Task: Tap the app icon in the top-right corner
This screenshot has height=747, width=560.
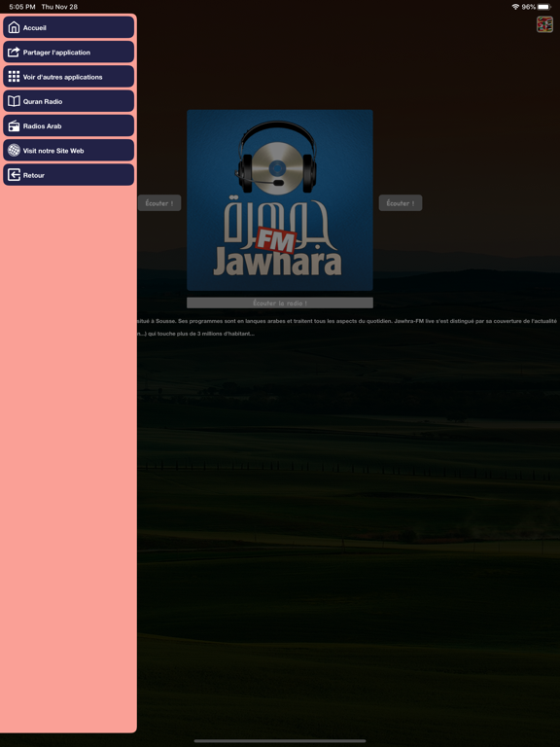Action: click(x=544, y=24)
